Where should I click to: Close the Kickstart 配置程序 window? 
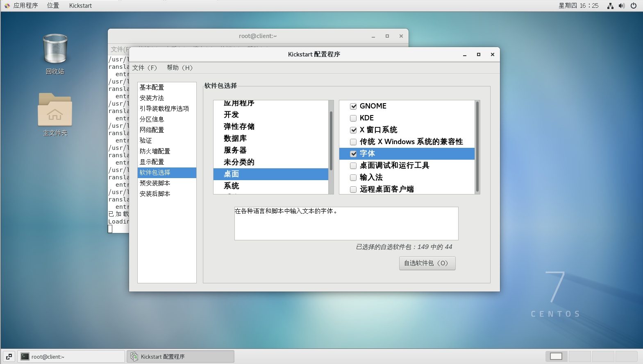click(x=493, y=54)
